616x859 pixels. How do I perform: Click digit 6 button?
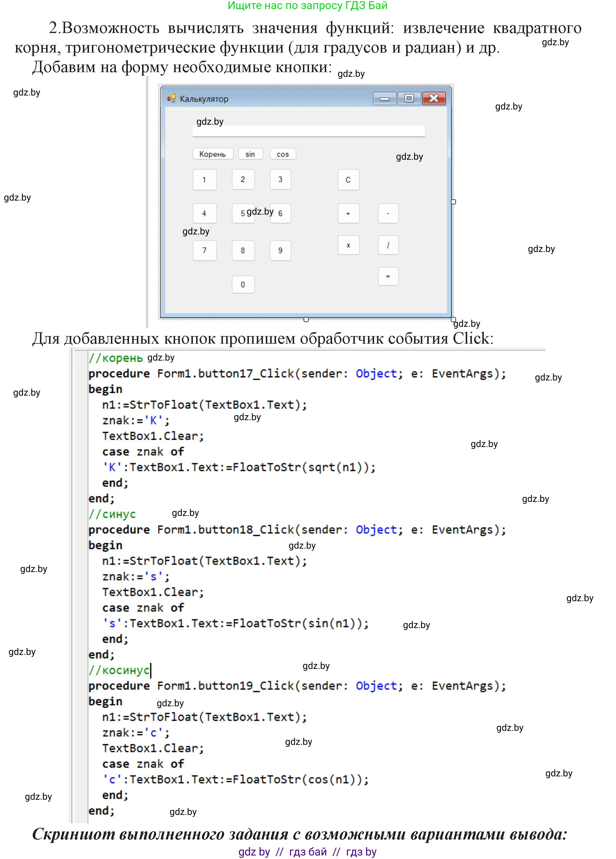click(280, 213)
